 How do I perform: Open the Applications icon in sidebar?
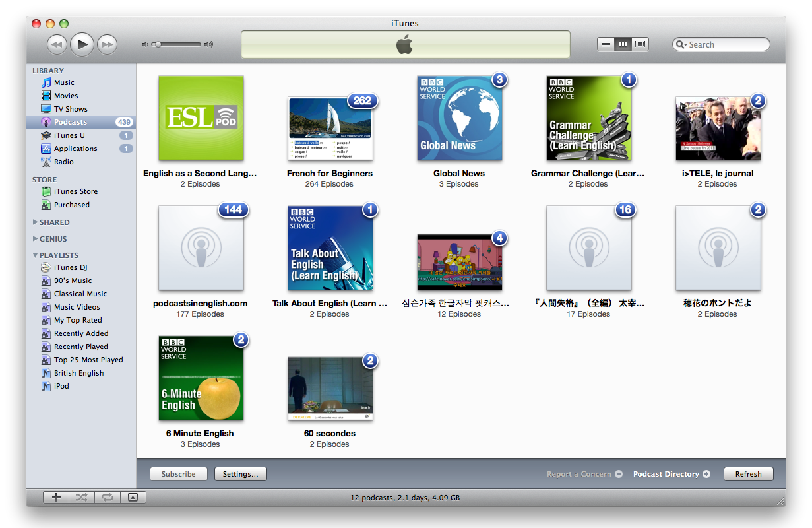tap(46, 148)
